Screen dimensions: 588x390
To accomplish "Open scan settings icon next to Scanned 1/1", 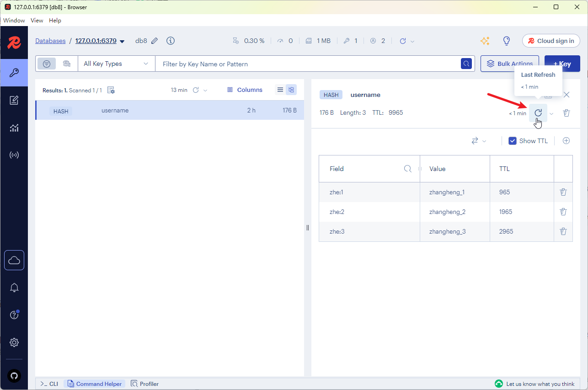I will [111, 90].
